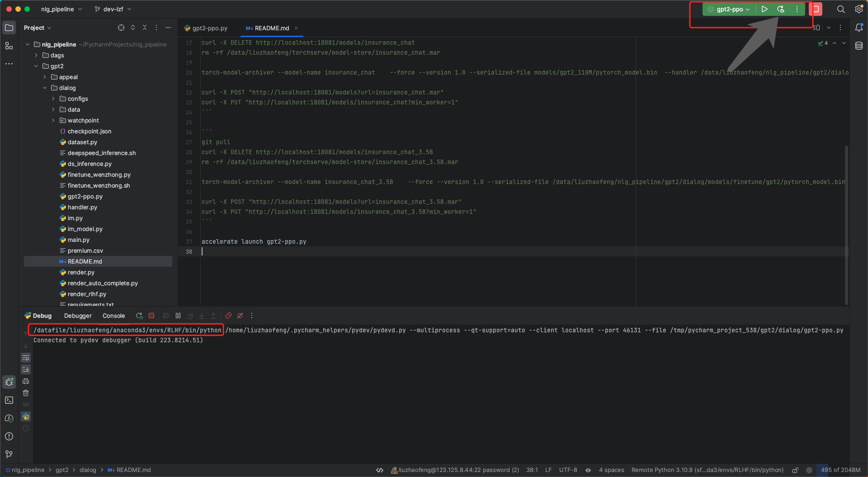
Task: Stop the debugger in Debug panel
Action: click(x=151, y=316)
